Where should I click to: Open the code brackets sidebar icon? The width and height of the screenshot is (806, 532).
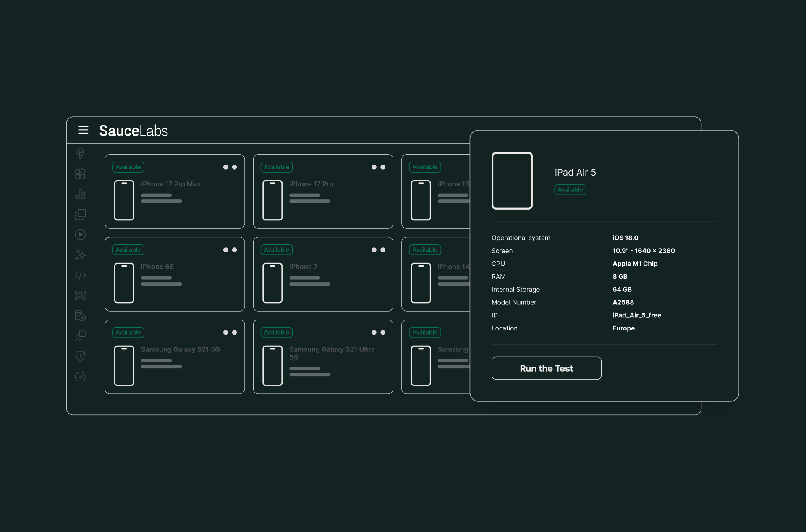tap(80, 275)
